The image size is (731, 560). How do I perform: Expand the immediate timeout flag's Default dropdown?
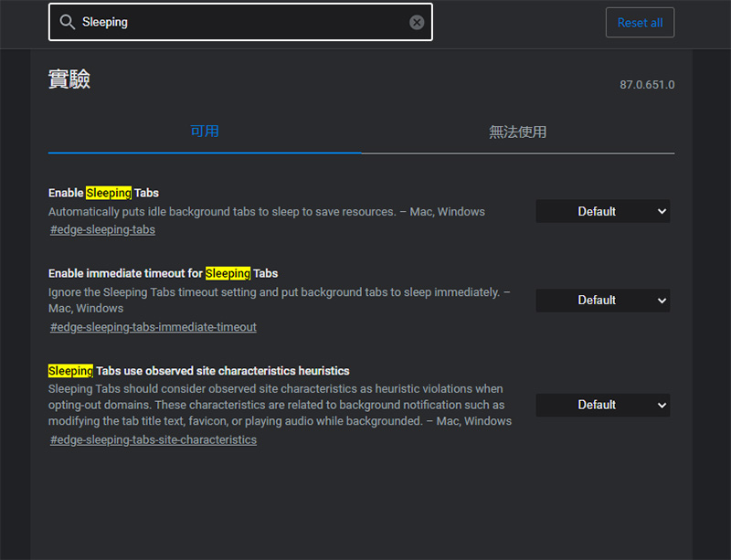(602, 300)
